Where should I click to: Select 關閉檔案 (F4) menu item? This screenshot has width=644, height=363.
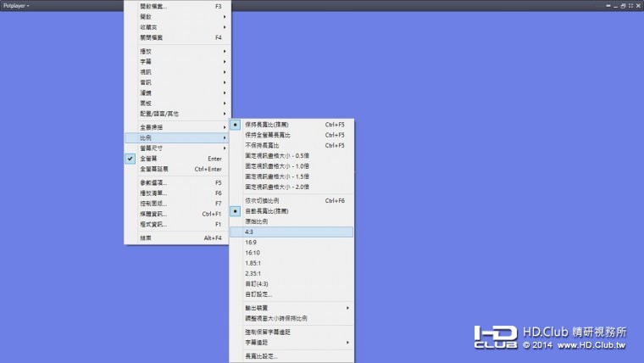(x=177, y=37)
